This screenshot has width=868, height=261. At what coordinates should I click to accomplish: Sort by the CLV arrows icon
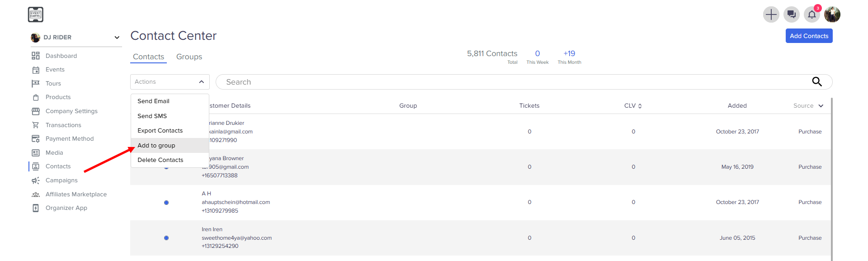(640, 106)
